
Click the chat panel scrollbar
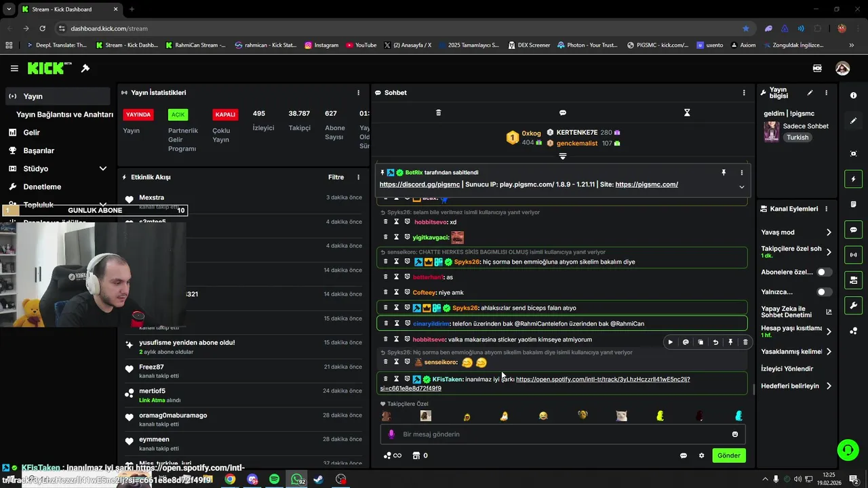pos(754,390)
